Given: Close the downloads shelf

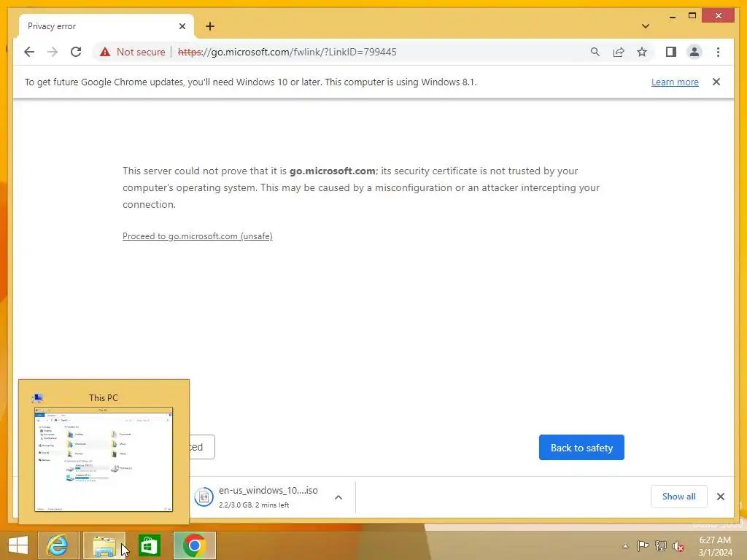Looking at the screenshot, I should [720, 497].
